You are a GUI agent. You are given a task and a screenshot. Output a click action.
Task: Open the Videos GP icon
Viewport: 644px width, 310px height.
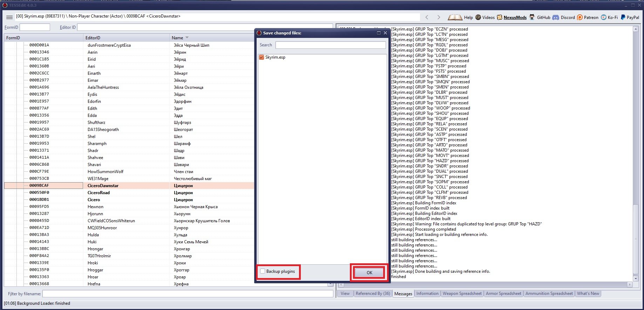pyautogui.click(x=478, y=17)
